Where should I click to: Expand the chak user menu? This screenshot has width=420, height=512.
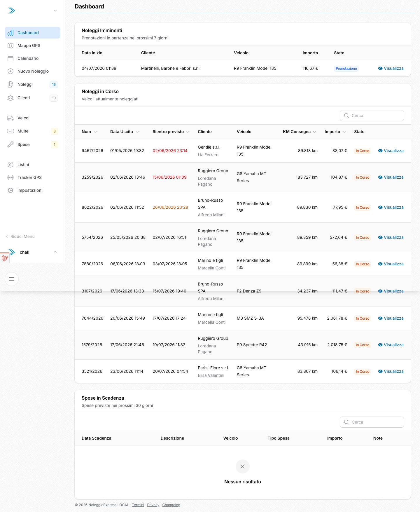32,252
